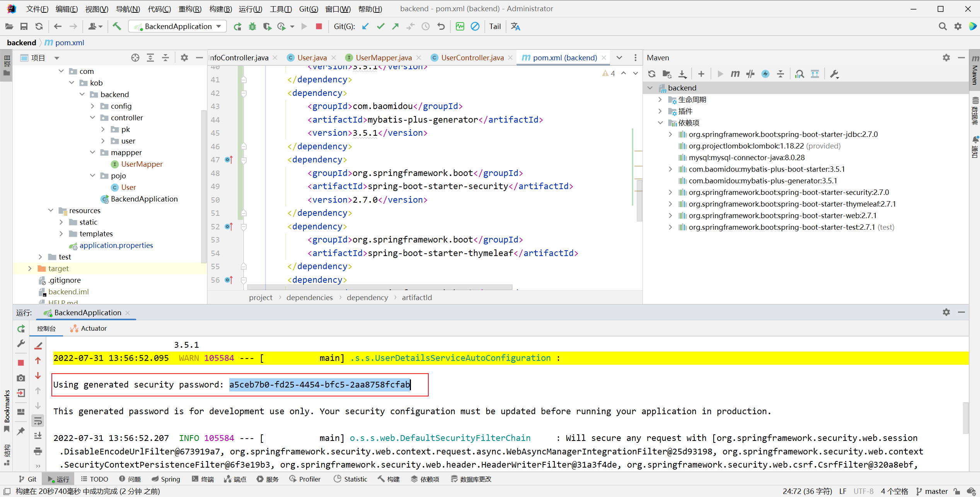
Task: Collapse Maven 依赖项 node
Action: pyautogui.click(x=660, y=123)
